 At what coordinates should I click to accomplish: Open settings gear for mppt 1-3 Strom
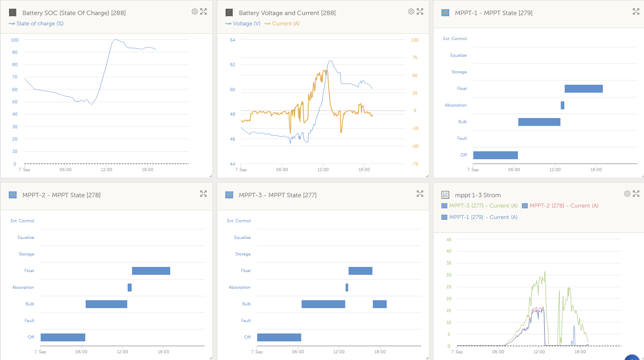(x=627, y=194)
